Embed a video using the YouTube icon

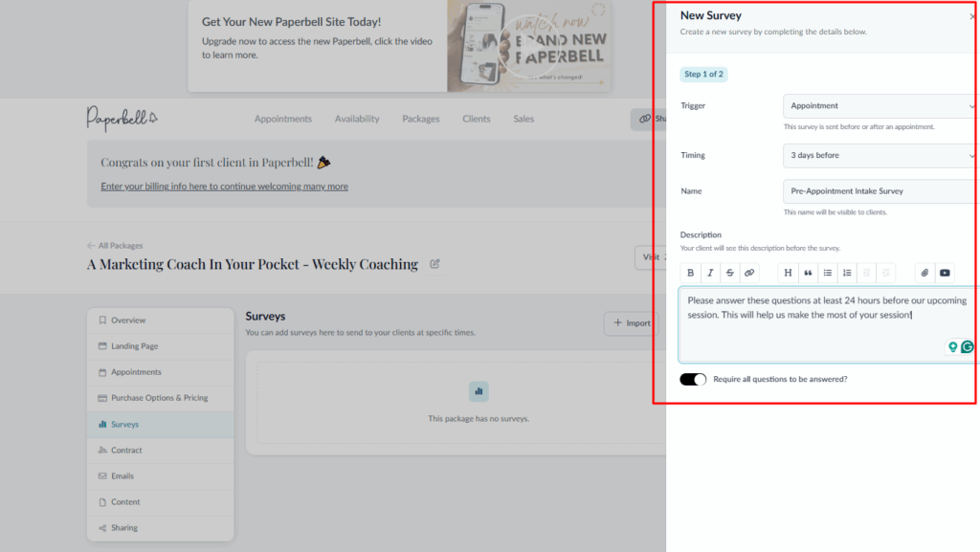pyautogui.click(x=945, y=273)
